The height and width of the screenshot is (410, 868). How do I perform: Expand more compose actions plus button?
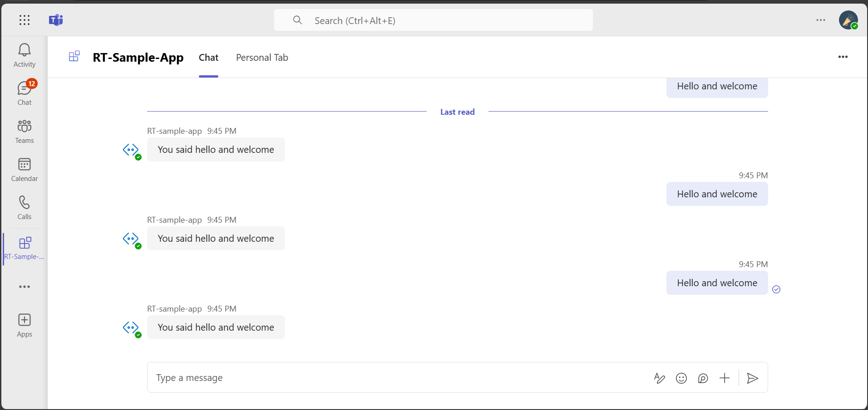click(725, 378)
